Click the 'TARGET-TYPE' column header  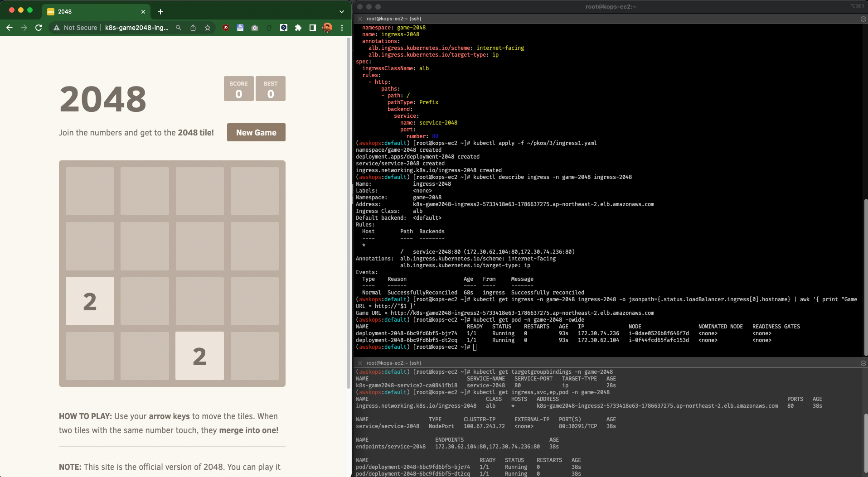[580, 379]
